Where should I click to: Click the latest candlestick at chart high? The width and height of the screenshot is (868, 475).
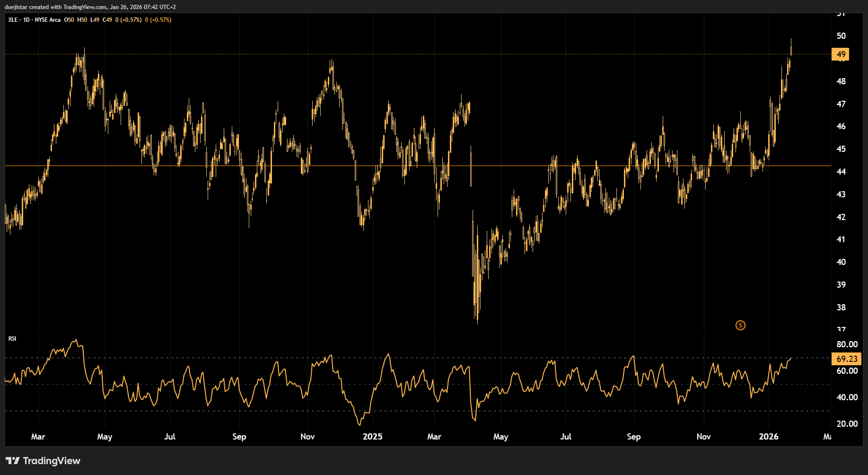click(791, 48)
